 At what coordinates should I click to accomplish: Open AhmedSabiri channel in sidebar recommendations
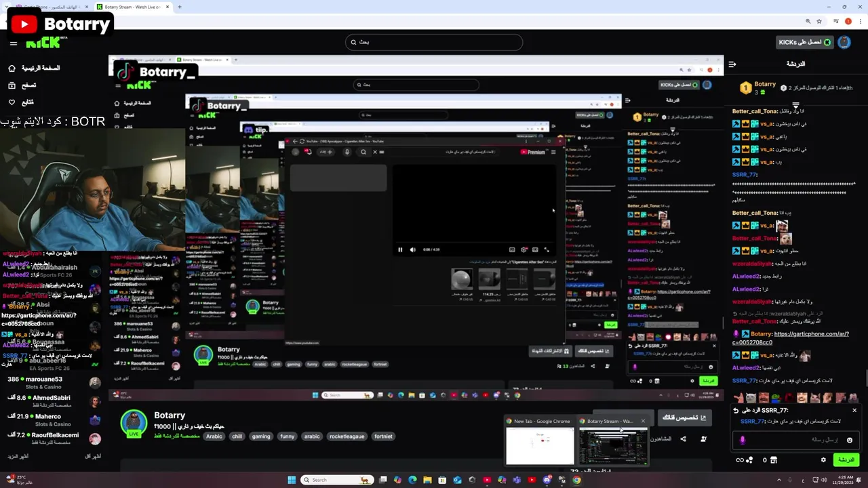pyautogui.click(x=53, y=401)
